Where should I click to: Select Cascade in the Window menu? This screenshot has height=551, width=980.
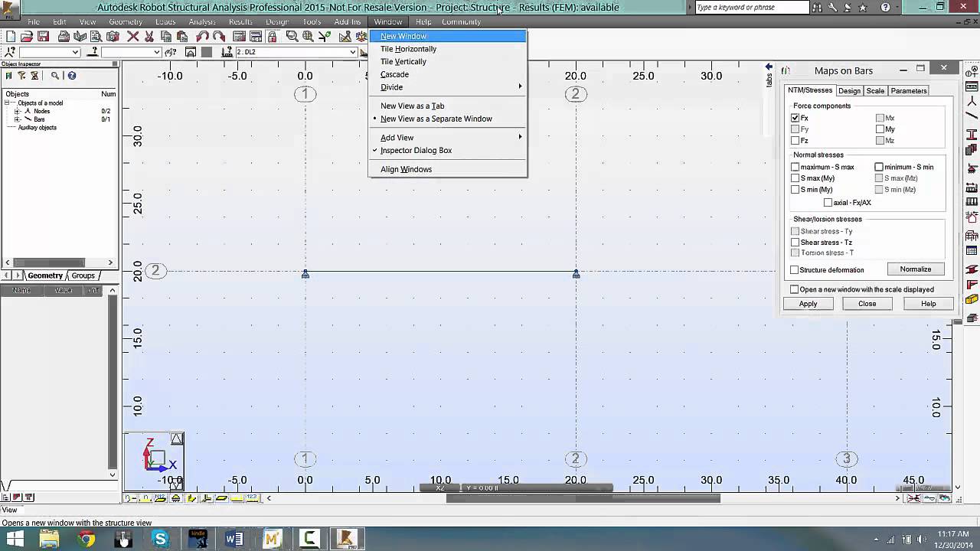click(x=447, y=74)
